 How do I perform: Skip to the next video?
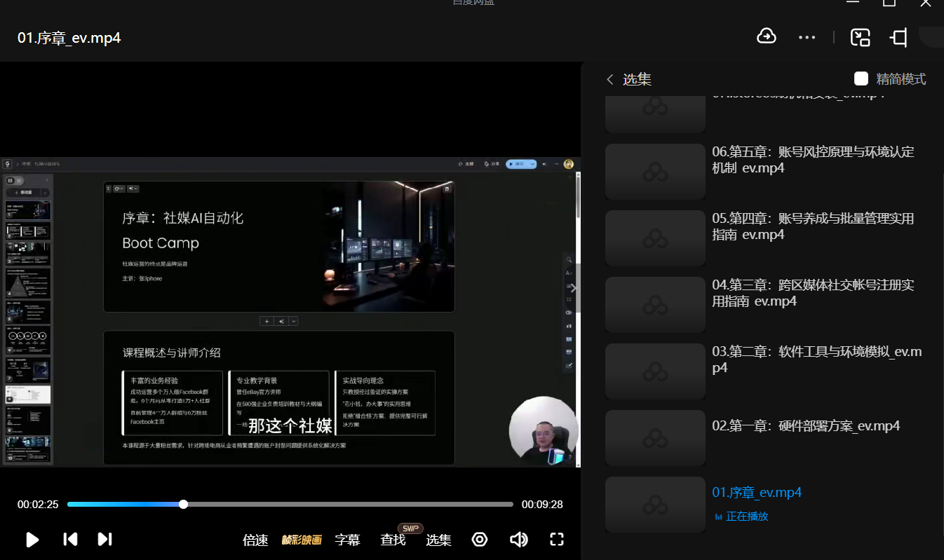click(x=104, y=539)
